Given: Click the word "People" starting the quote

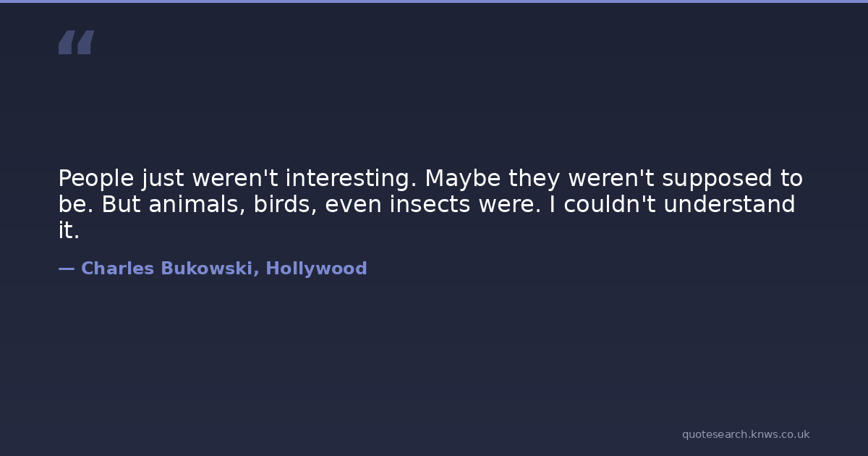Looking at the screenshot, I should 95,178.
